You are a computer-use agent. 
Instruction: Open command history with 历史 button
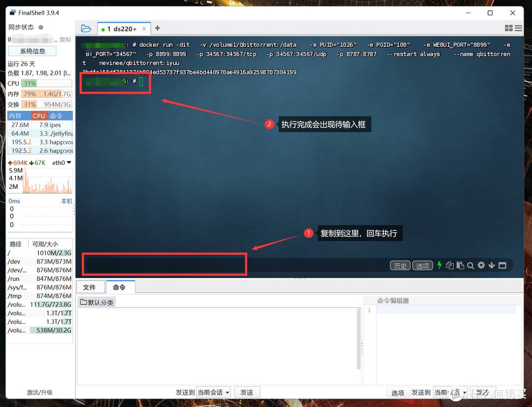[x=400, y=266]
